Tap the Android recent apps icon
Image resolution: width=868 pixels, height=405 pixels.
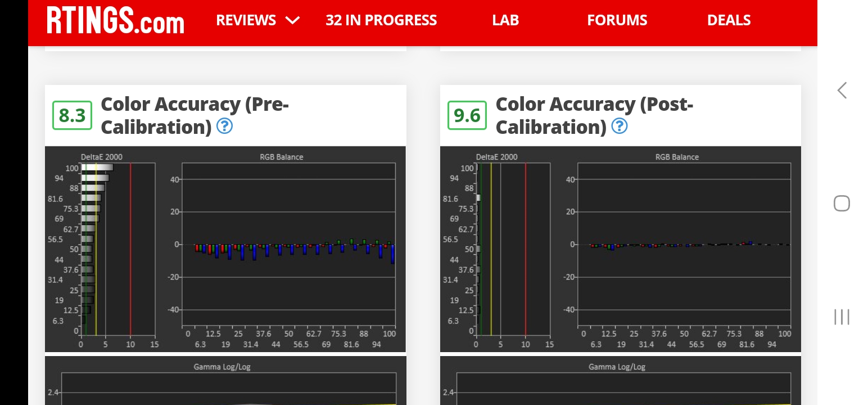click(842, 317)
